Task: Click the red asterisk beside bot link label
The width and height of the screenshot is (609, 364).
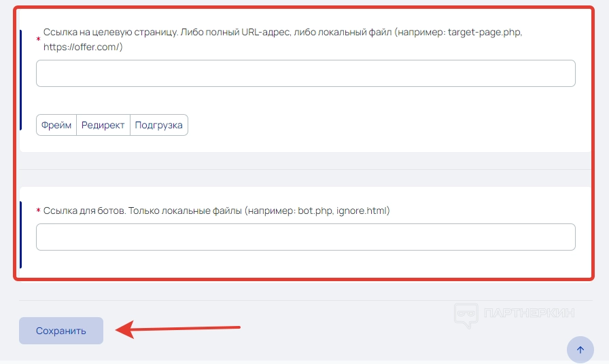Action: click(38, 211)
